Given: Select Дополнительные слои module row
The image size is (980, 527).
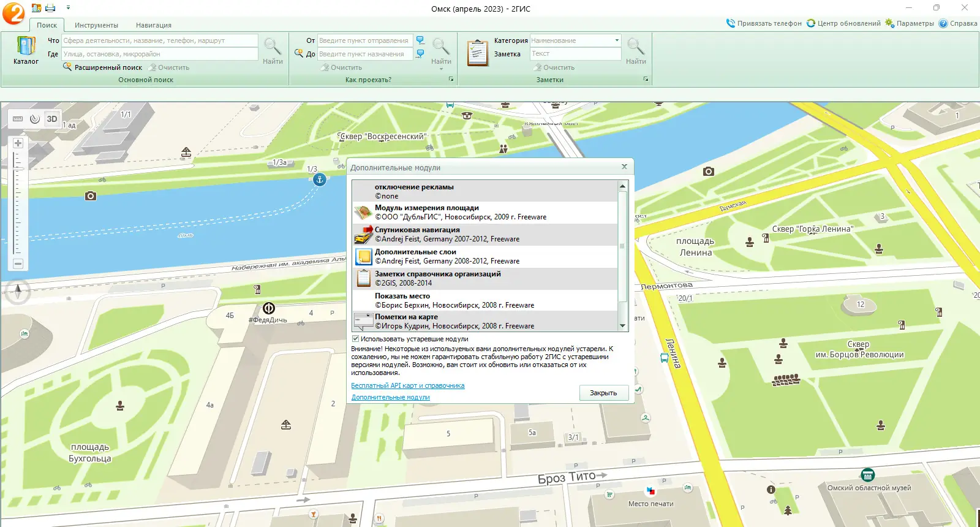Looking at the screenshot, I should 485,256.
